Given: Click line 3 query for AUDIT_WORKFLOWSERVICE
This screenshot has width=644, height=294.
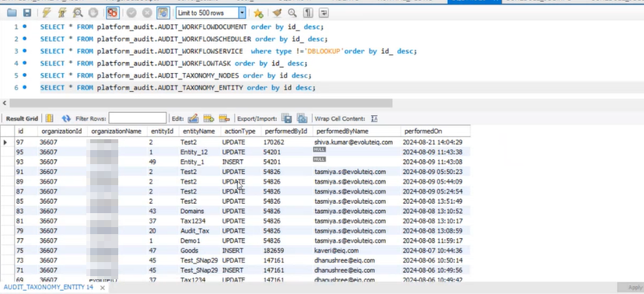Looking at the screenshot, I should click(229, 51).
